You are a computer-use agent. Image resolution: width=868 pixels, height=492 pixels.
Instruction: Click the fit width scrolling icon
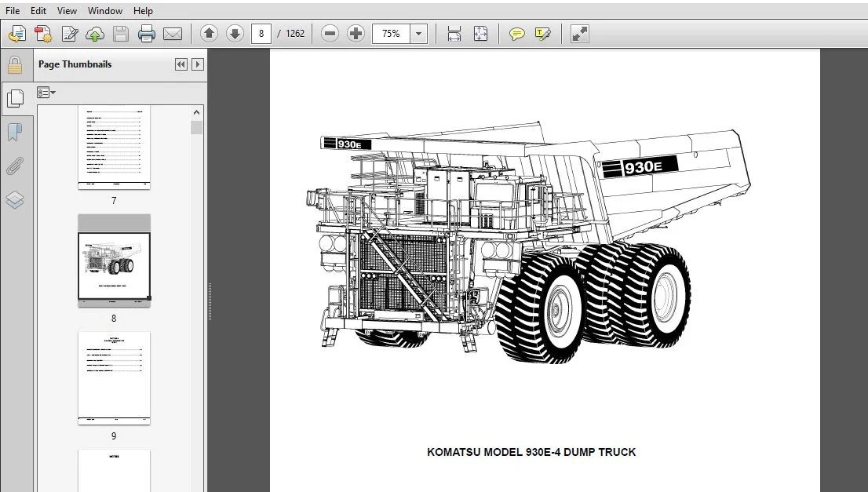[454, 34]
